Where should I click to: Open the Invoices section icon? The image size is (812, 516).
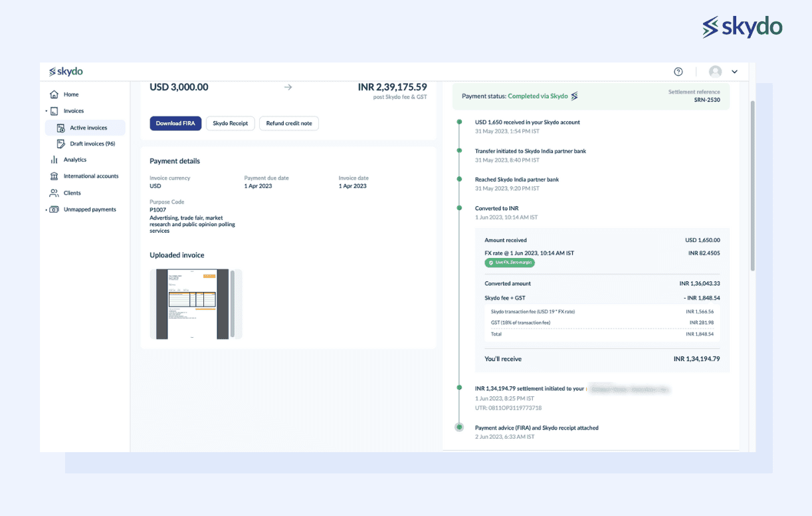[54, 111]
